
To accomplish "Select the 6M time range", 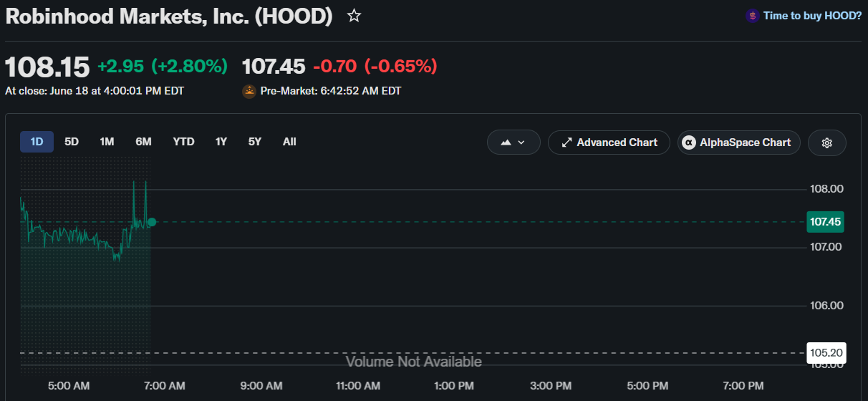I will (143, 142).
